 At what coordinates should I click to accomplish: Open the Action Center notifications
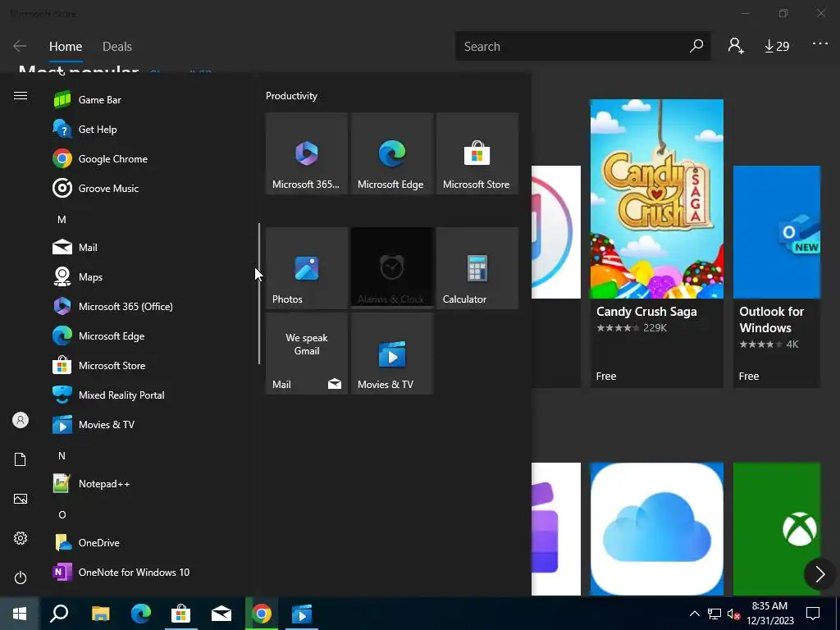point(813,614)
